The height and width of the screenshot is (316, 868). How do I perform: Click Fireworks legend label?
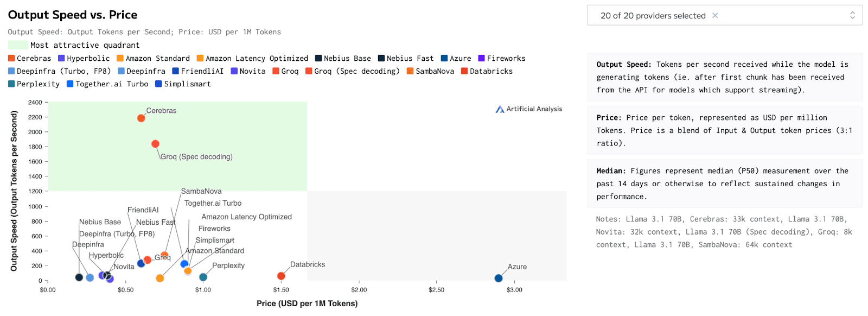tap(502, 59)
